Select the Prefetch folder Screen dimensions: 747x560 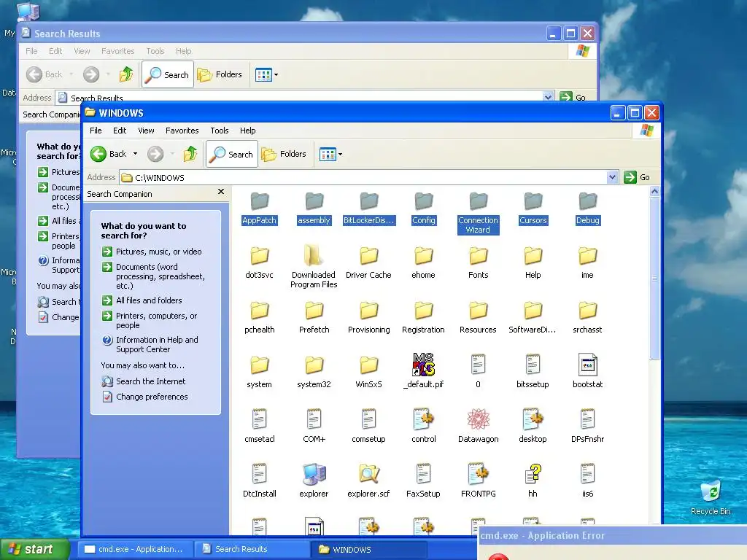click(314, 318)
